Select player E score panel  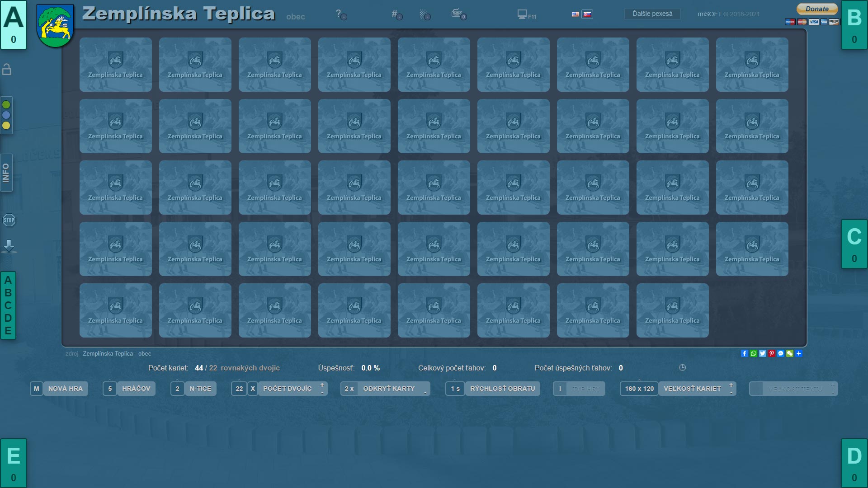[13, 463]
